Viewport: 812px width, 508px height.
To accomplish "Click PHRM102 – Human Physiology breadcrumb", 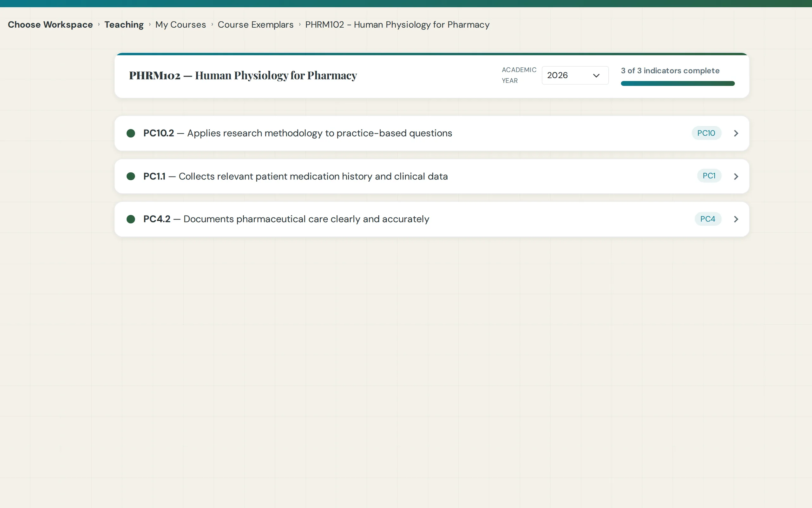I will click(397, 25).
